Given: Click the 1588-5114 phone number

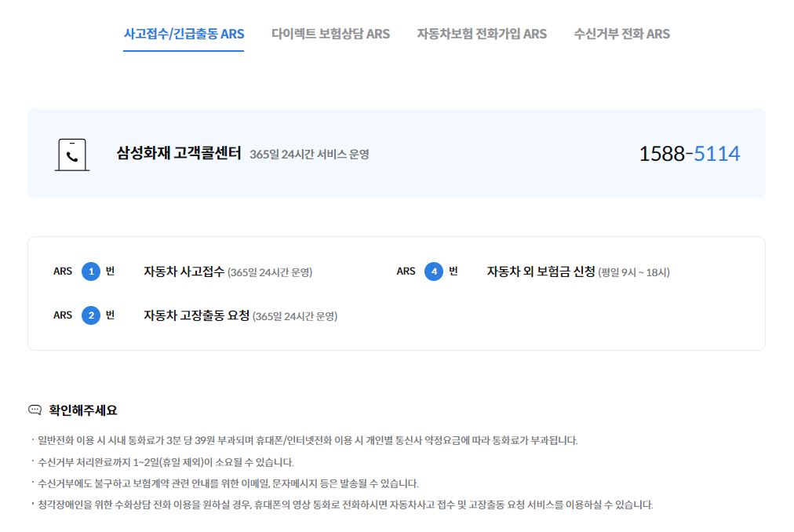Looking at the screenshot, I should click(x=689, y=154).
